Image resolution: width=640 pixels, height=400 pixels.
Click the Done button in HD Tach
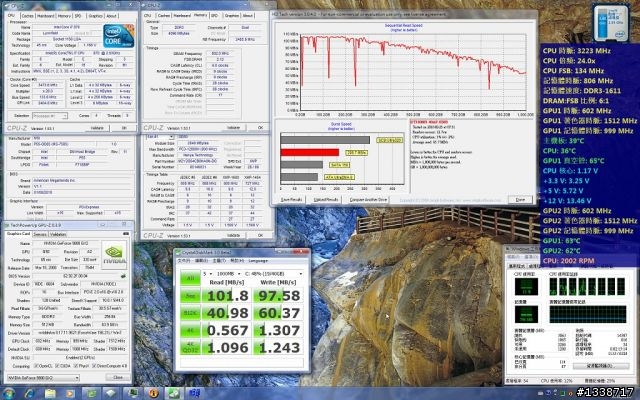point(520,200)
